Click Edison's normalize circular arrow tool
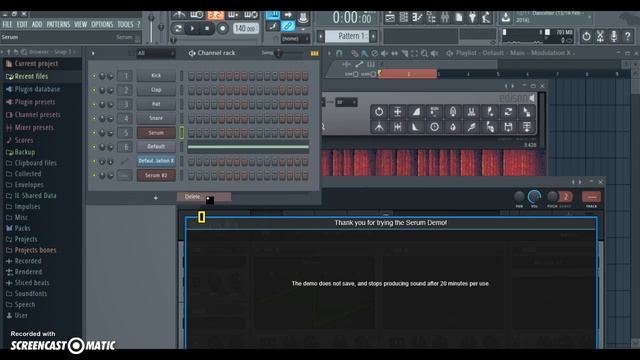Screen dimensions: 640x360 [379, 111]
